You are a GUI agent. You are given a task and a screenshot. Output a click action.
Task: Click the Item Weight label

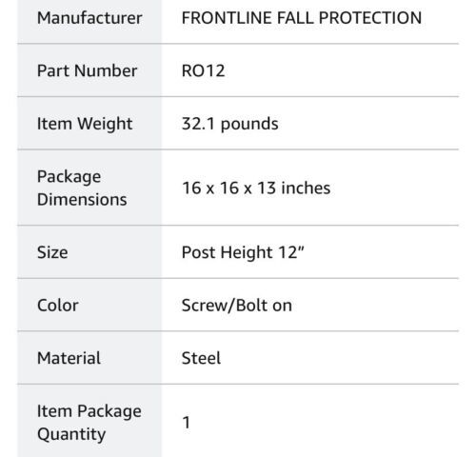tap(85, 124)
